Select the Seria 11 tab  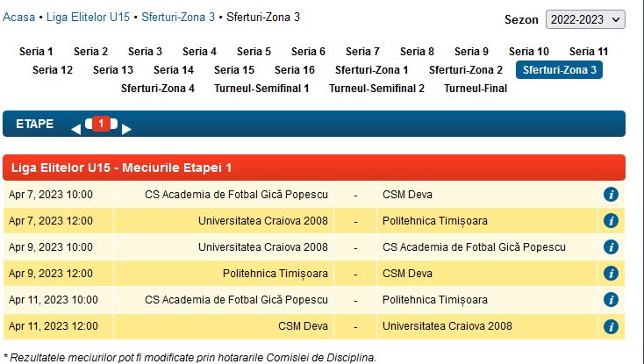(589, 52)
